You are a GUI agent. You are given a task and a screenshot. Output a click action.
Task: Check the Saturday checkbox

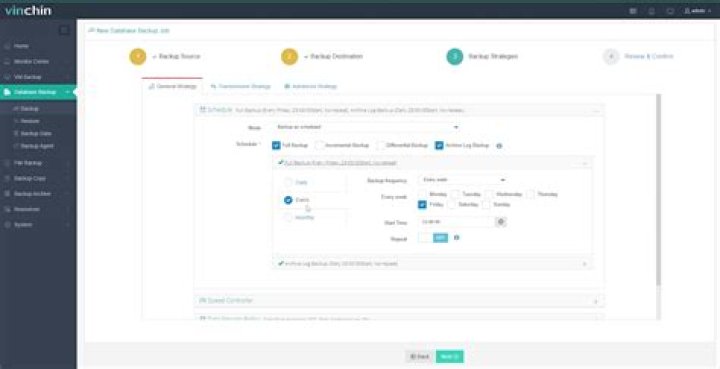452,205
